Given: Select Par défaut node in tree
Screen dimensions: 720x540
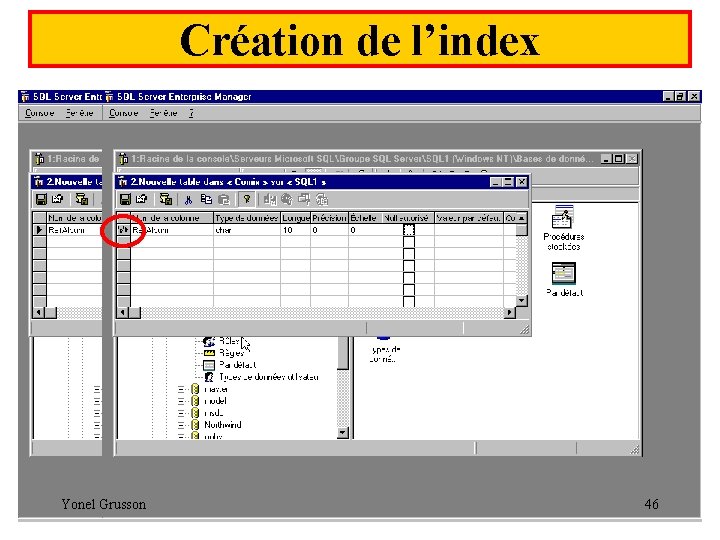Looking at the screenshot, I should pyautogui.click(x=237, y=365).
